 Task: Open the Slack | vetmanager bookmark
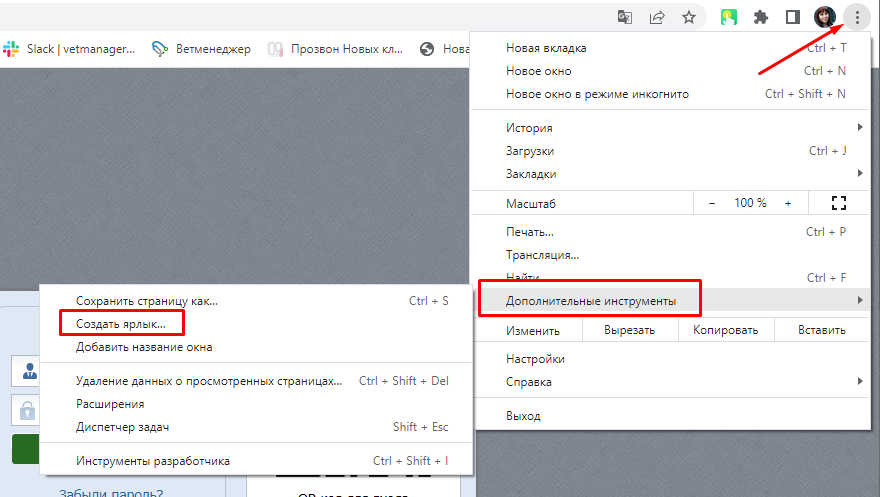(69, 49)
